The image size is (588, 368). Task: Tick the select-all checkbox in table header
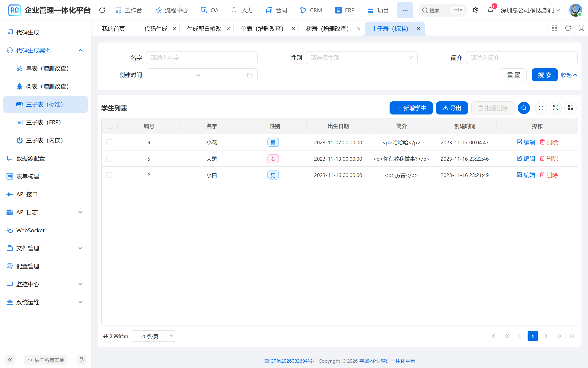[x=109, y=126]
